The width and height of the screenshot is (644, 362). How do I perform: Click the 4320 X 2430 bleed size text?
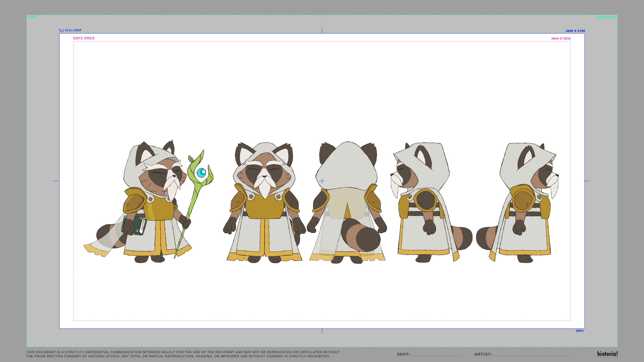(606, 17)
